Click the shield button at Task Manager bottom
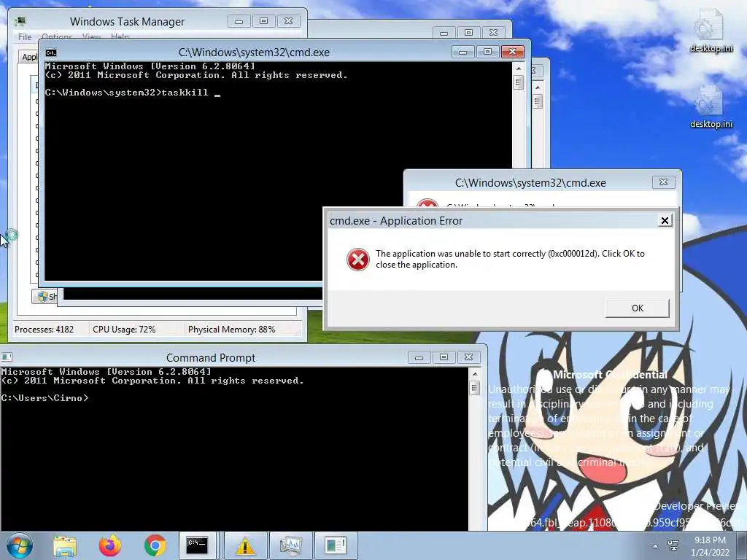This screenshot has height=560, width=747. (44, 296)
